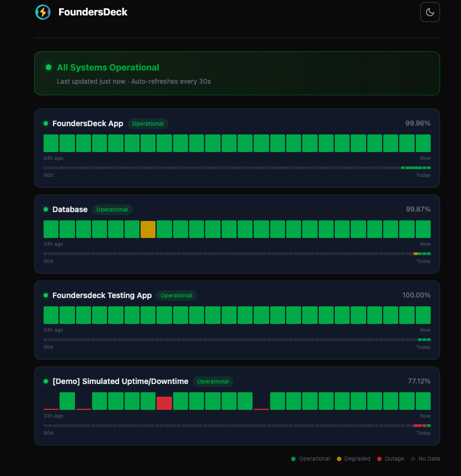Click the Operational badge for FoundersDeck App

pos(148,123)
